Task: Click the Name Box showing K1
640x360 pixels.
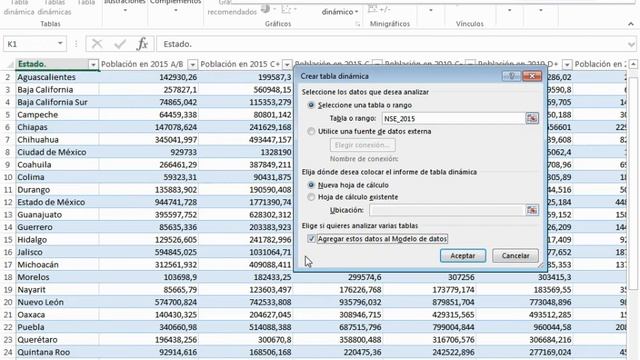Action: tap(29, 44)
